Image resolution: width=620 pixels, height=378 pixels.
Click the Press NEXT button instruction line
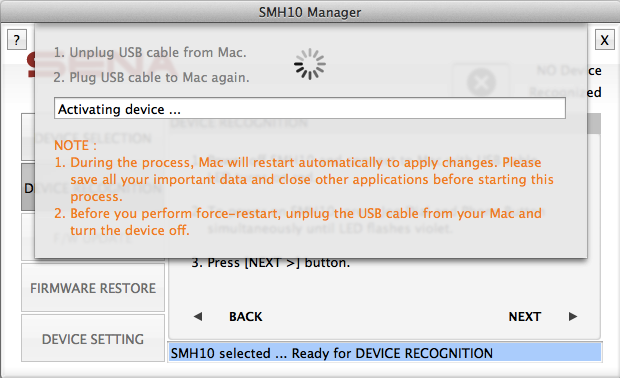click(x=271, y=263)
